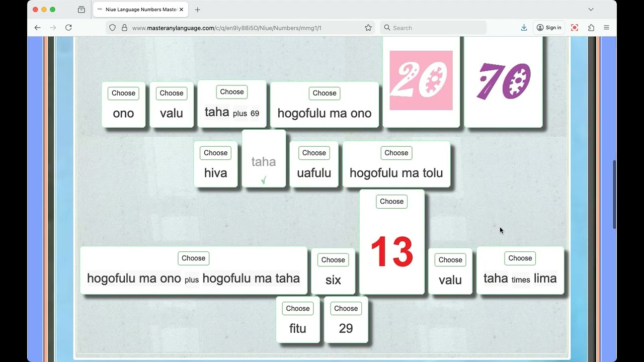Click the 'uafulu' word text
Image resolution: width=644 pixels, height=362 pixels.
(314, 173)
